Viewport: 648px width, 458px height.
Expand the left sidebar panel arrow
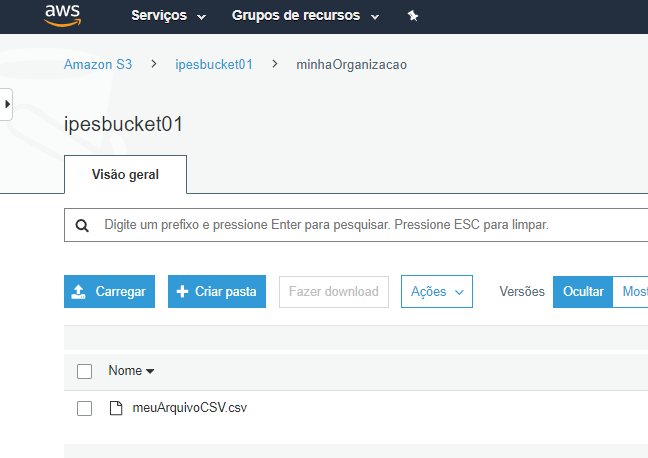click(x=7, y=103)
